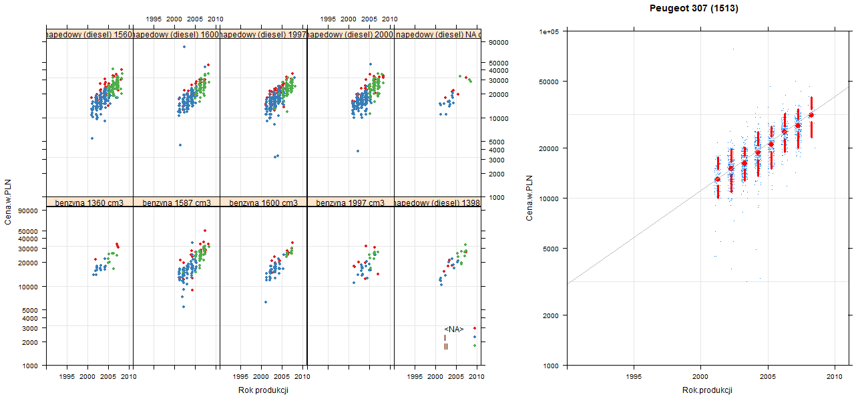Viewport: 868px width, 401px height.
Task: Click the "I" legend label
Action: (445, 338)
